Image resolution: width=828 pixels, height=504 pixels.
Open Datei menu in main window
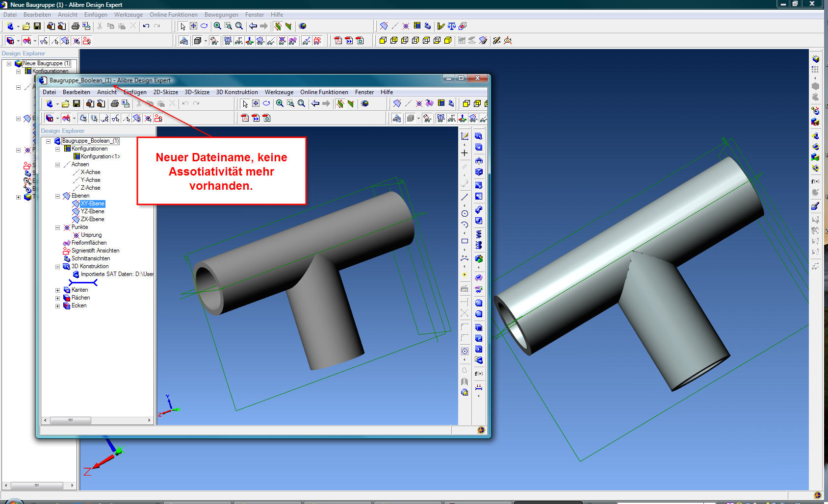pos(10,15)
